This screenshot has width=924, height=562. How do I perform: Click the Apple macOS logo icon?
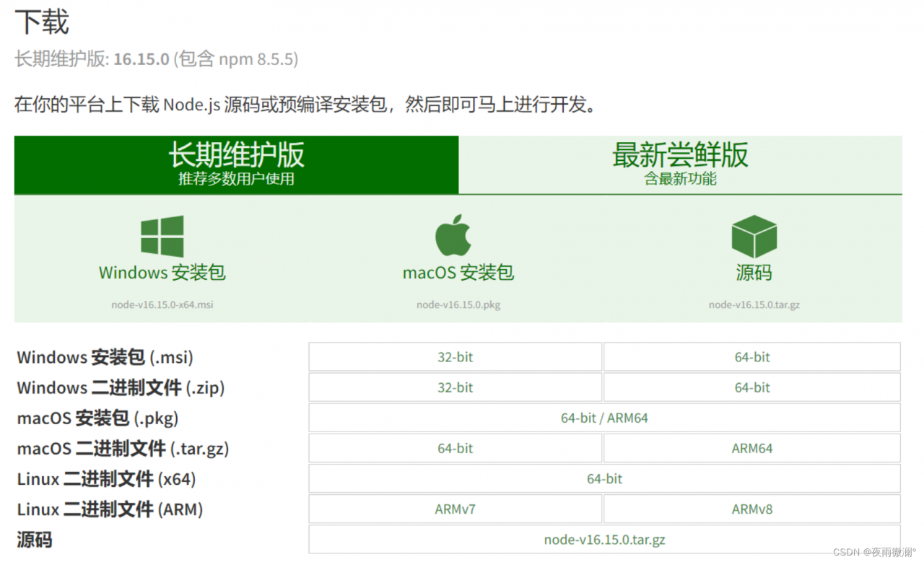coord(453,235)
